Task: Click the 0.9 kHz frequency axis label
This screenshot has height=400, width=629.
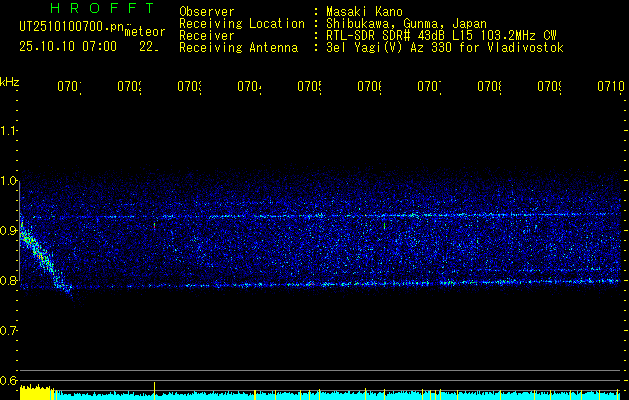Action: coord(9,231)
